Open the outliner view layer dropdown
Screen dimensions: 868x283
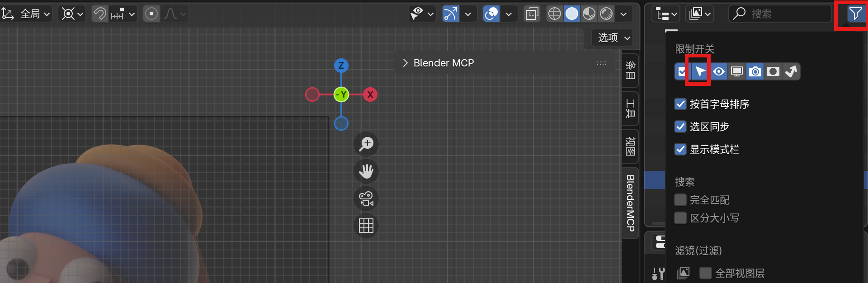pyautogui.click(x=699, y=14)
